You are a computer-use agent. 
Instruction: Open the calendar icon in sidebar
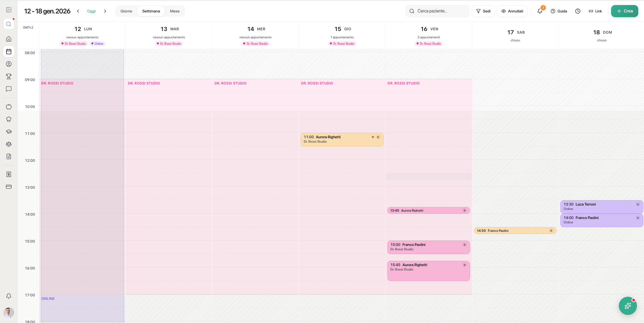9,51
